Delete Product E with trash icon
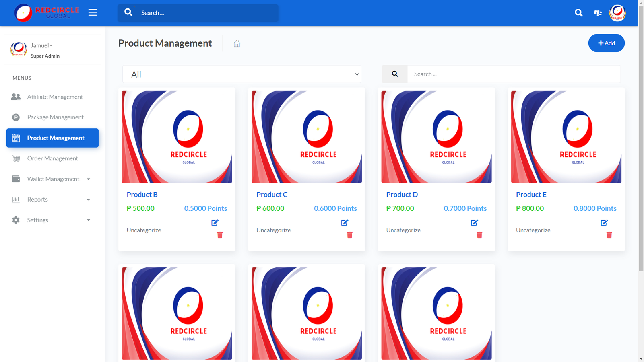The width and height of the screenshot is (644, 362). coord(609,235)
